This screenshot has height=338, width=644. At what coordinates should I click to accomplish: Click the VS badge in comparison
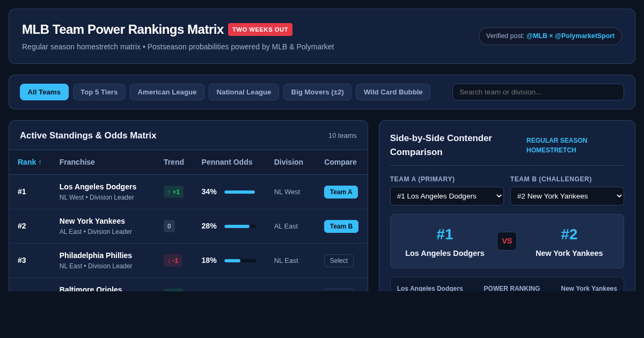click(x=507, y=241)
